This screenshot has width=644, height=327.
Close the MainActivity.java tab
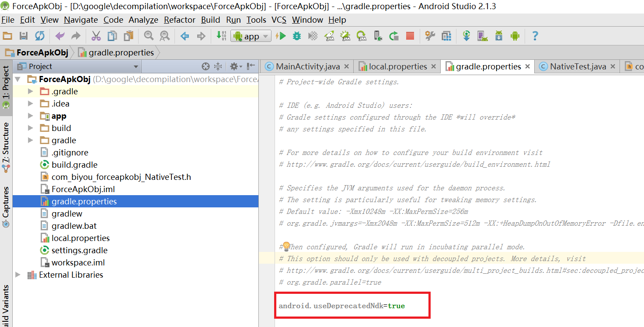[346, 66]
